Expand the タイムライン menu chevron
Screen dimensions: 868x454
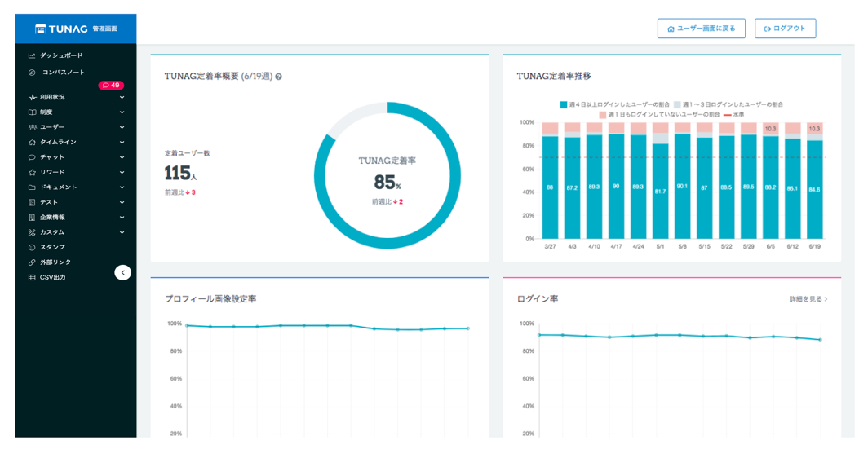(122, 142)
